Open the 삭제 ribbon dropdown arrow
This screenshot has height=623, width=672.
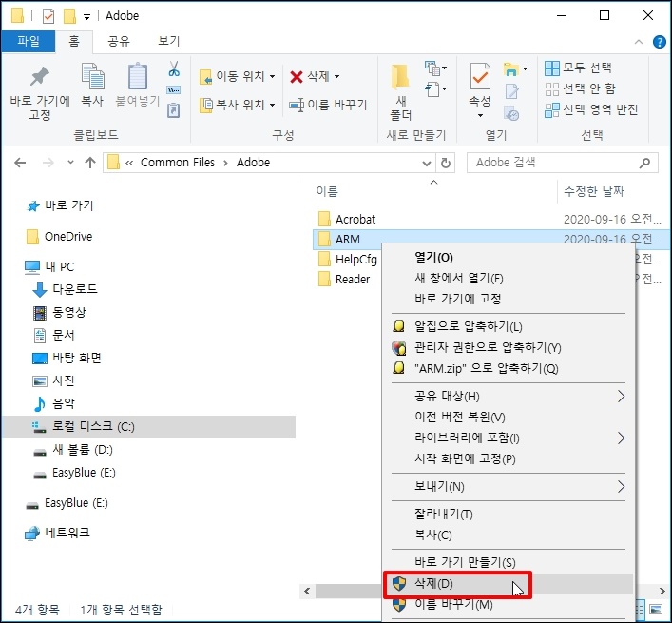point(337,77)
